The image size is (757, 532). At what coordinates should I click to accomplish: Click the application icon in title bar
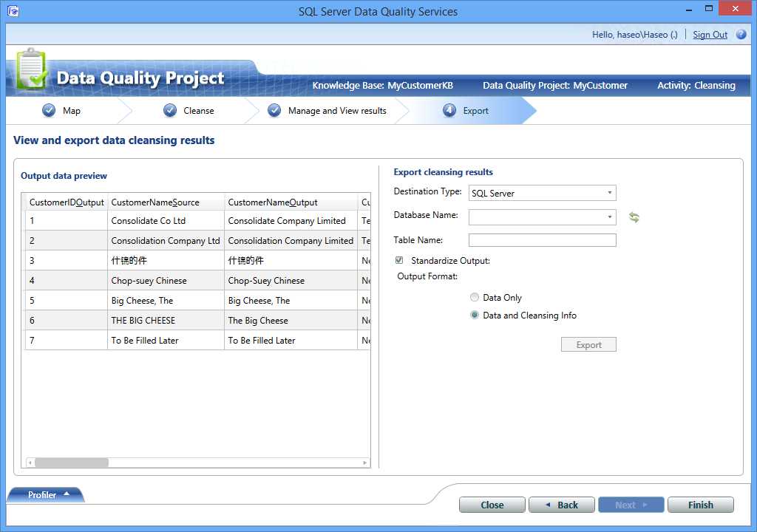13,10
